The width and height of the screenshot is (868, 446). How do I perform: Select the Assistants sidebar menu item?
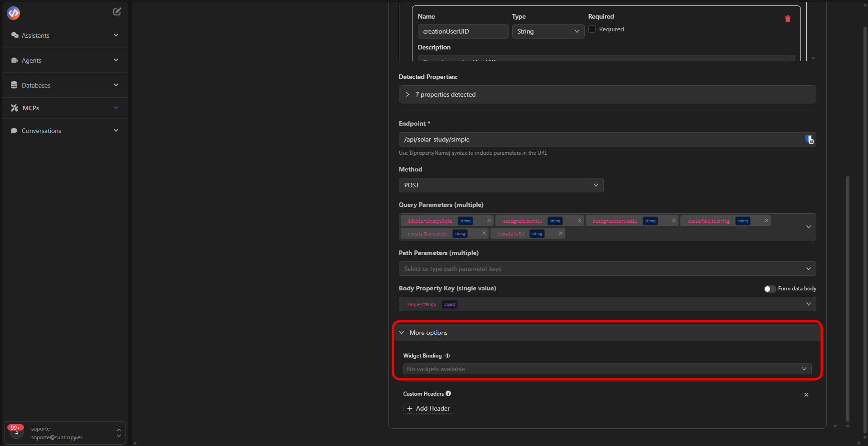coord(35,35)
